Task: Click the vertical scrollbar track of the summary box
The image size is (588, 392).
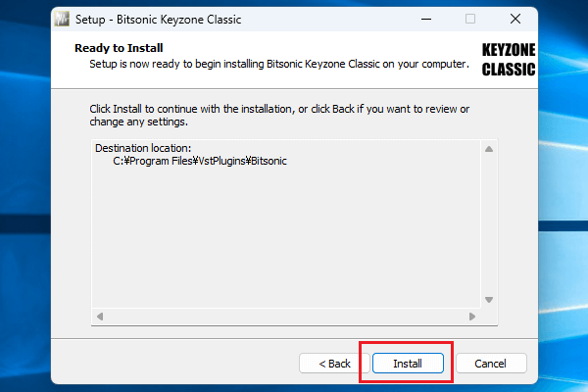Action: pyautogui.click(x=489, y=223)
